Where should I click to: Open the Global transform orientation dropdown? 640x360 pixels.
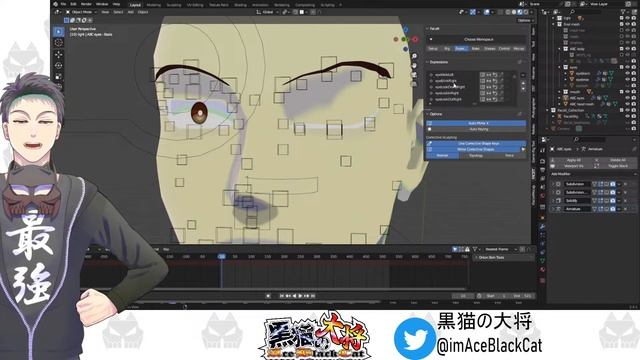[267, 12]
